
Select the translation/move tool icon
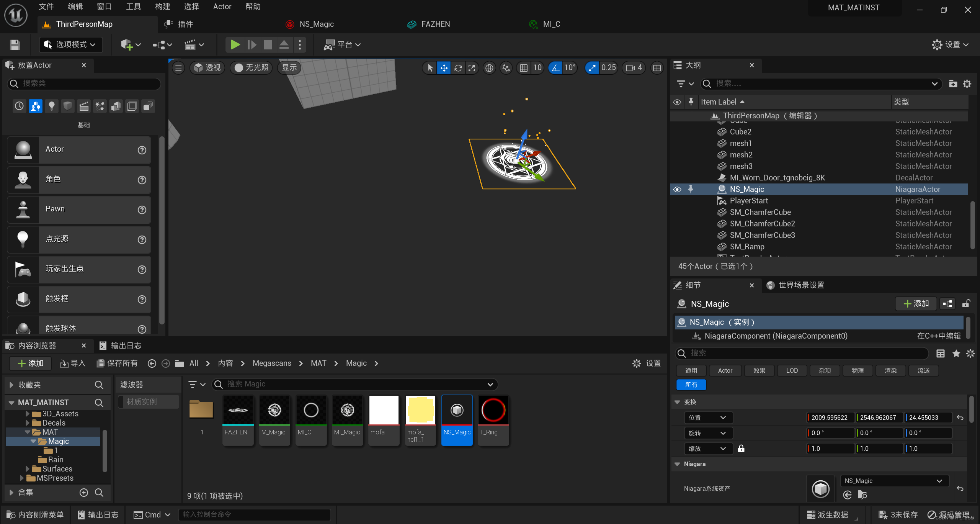(x=444, y=67)
